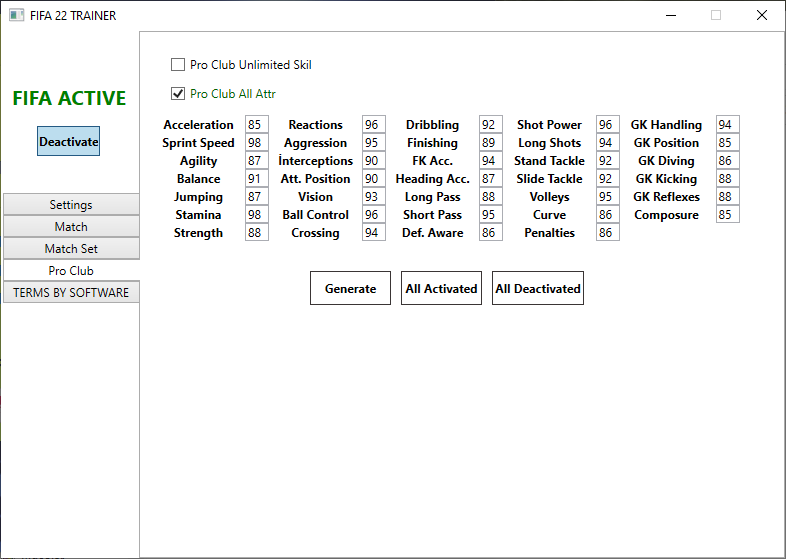786x559 pixels.
Task: Click the FIFA 22 Trainer app icon
Action: 17,16
